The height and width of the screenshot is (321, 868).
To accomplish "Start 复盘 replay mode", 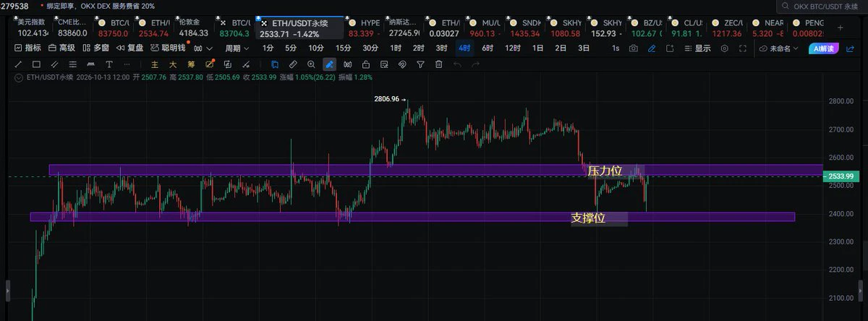I will coord(130,48).
